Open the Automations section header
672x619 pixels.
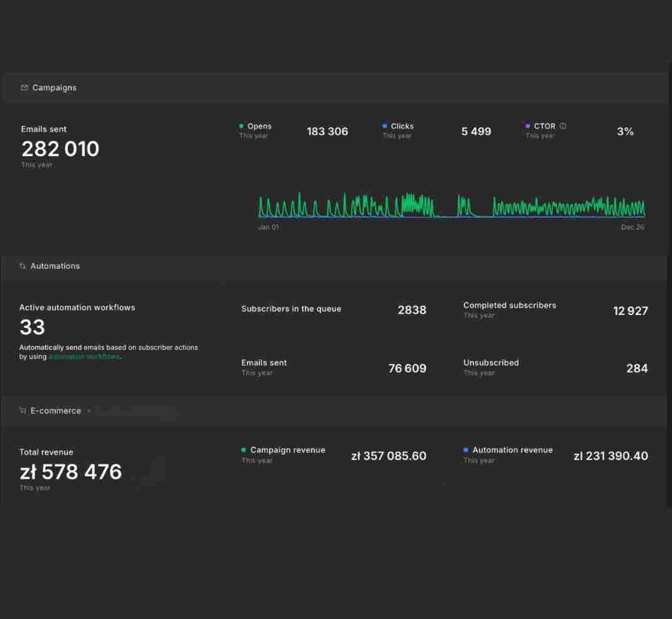tap(334, 266)
